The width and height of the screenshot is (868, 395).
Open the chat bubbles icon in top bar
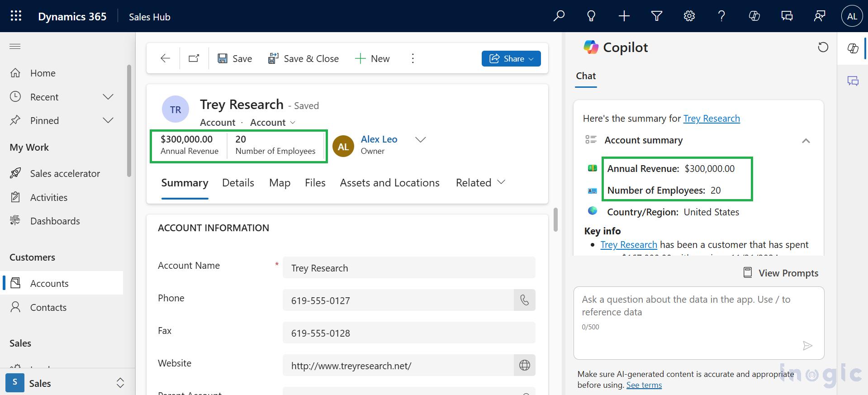(x=787, y=16)
